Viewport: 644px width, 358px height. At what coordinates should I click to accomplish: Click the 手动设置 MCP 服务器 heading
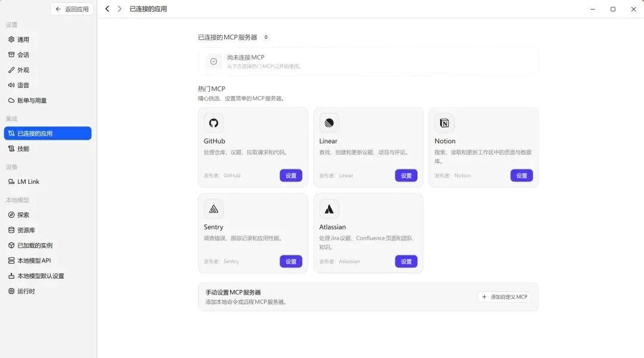(x=233, y=292)
